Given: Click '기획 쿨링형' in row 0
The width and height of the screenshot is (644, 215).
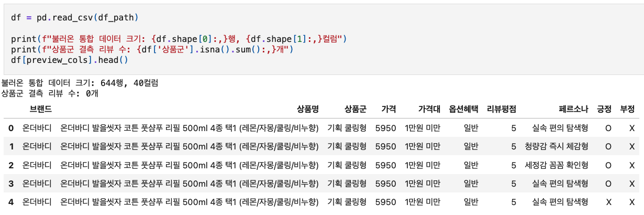Looking at the screenshot, I should [x=347, y=128].
